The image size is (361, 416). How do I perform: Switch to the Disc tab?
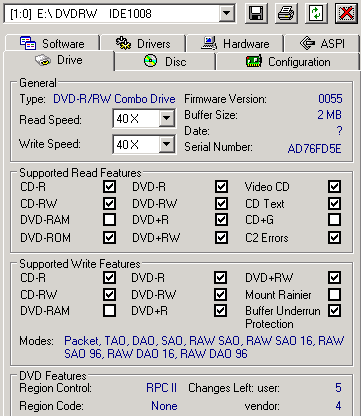[x=165, y=61]
